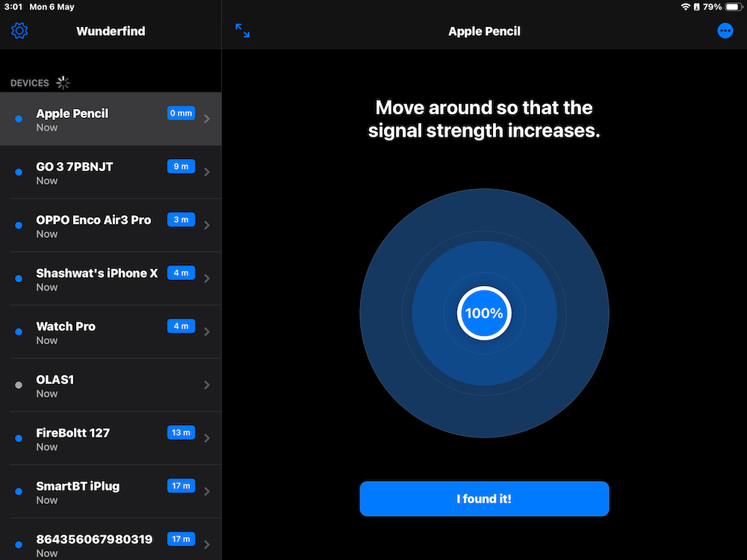Tap the Wi-Fi icon in the status bar
The width and height of the screenshot is (747, 560).
point(686,6)
